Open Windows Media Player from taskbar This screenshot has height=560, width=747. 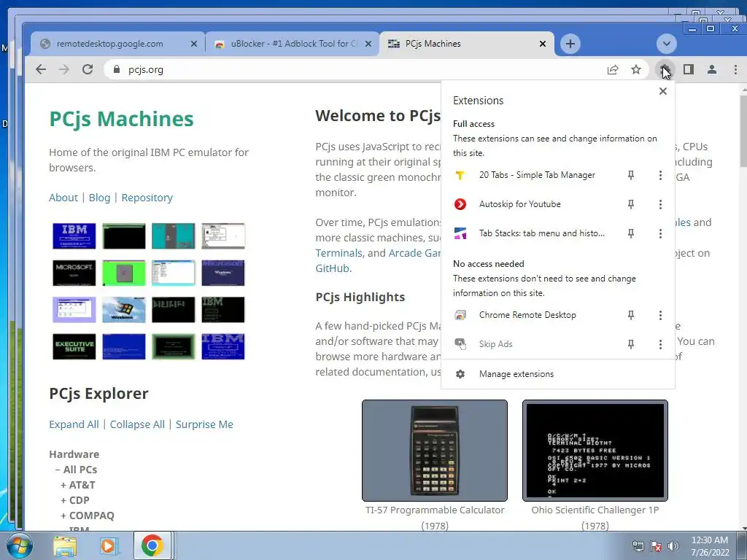click(x=108, y=546)
